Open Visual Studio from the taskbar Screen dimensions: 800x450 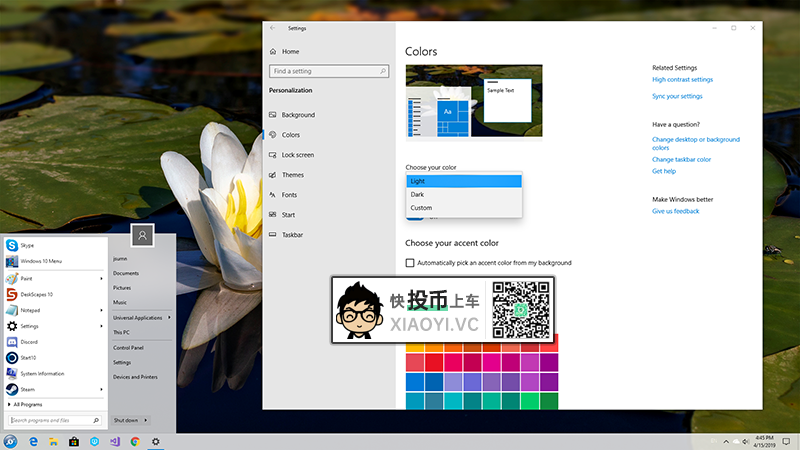[x=114, y=441]
